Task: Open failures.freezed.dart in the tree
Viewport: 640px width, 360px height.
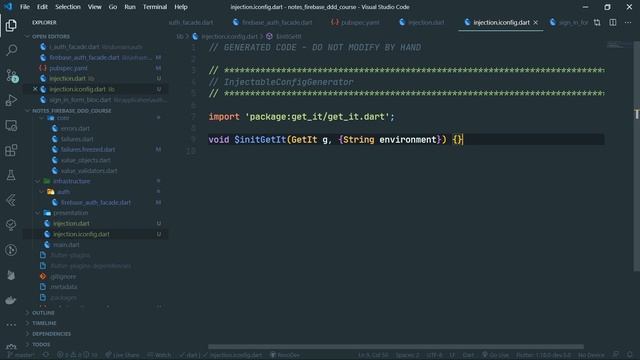Action: (88, 150)
